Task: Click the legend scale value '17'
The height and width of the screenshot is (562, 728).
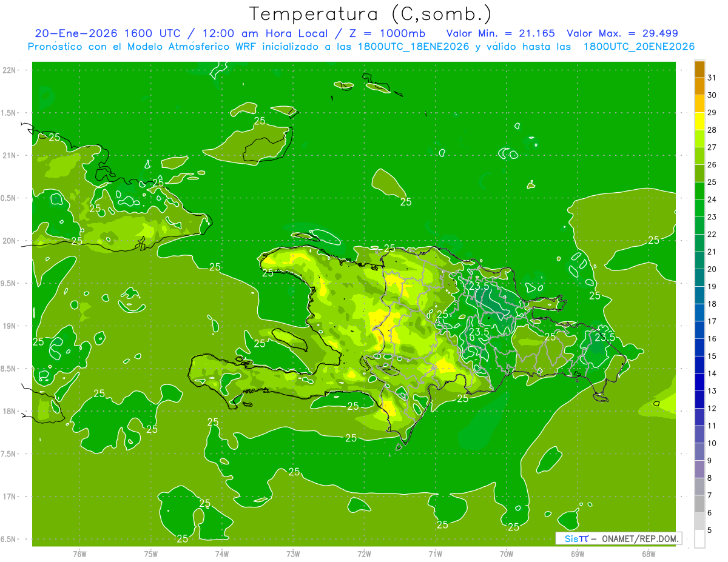Action: point(712,321)
